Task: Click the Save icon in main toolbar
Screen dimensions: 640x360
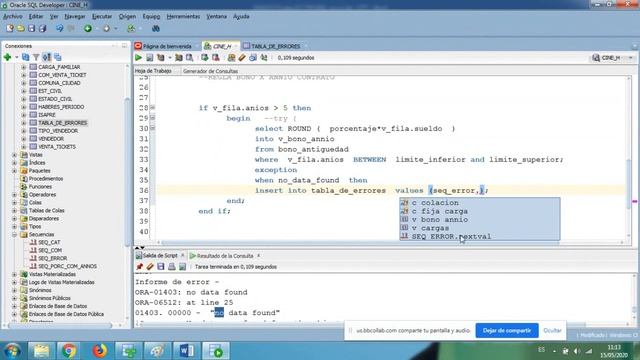Action: 31,29
